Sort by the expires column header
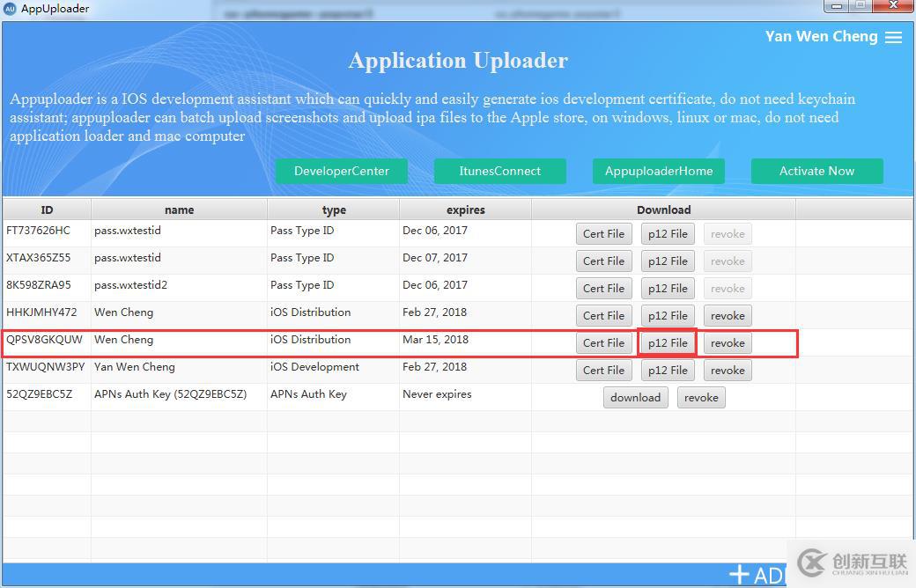This screenshot has height=588, width=916. [x=466, y=209]
